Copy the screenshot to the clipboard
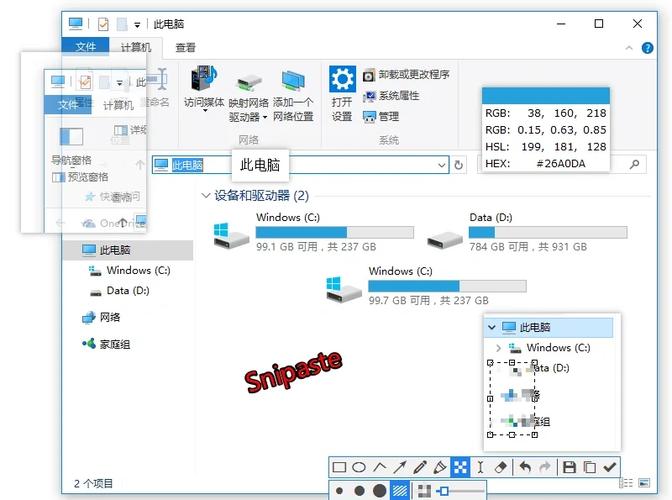The width and height of the screenshot is (672, 500). 590,467
